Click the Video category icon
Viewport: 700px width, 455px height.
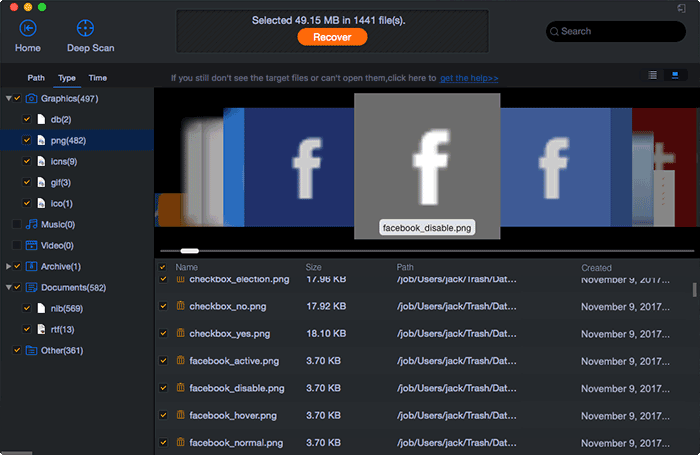point(31,245)
